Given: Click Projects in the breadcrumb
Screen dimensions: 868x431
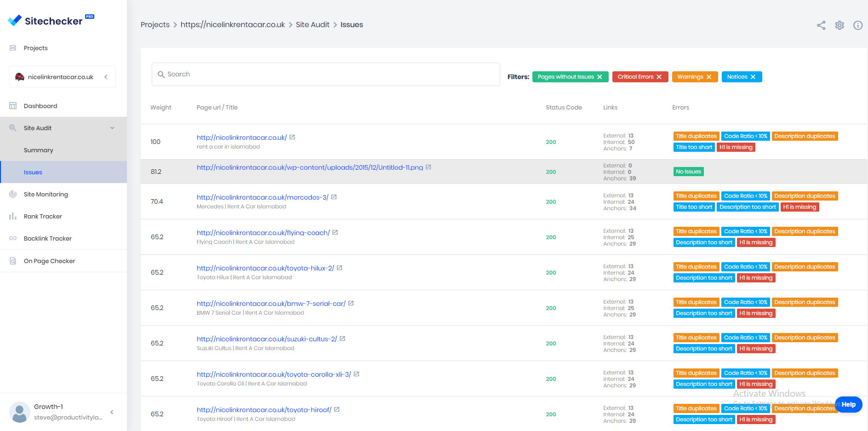Looking at the screenshot, I should (x=155, y=25).
